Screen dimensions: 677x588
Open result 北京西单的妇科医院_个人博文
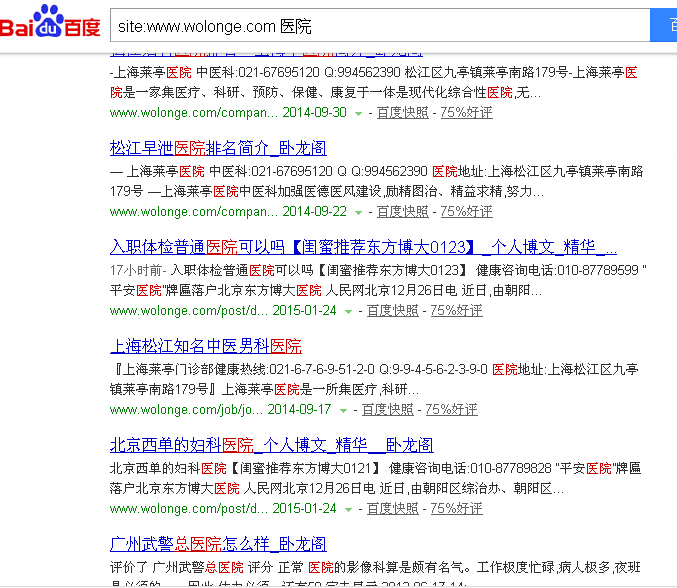point(272,445)
